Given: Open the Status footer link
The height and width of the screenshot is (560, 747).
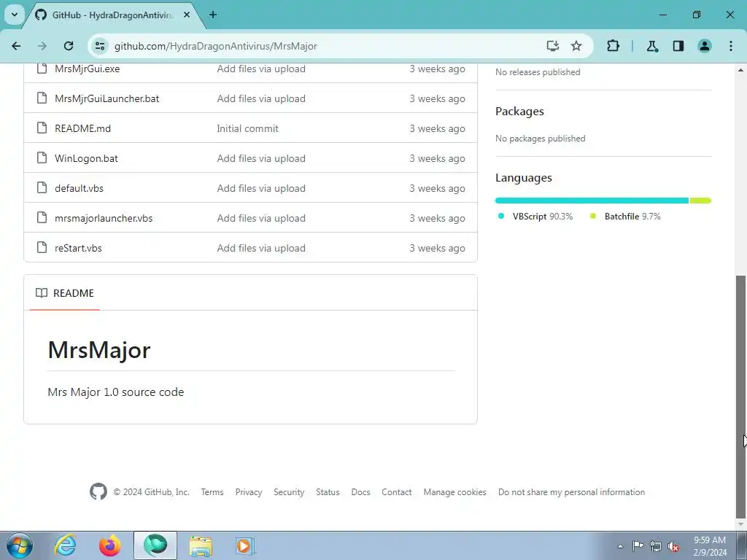Looking at the screenshot, I should click(x=328, y=492).
